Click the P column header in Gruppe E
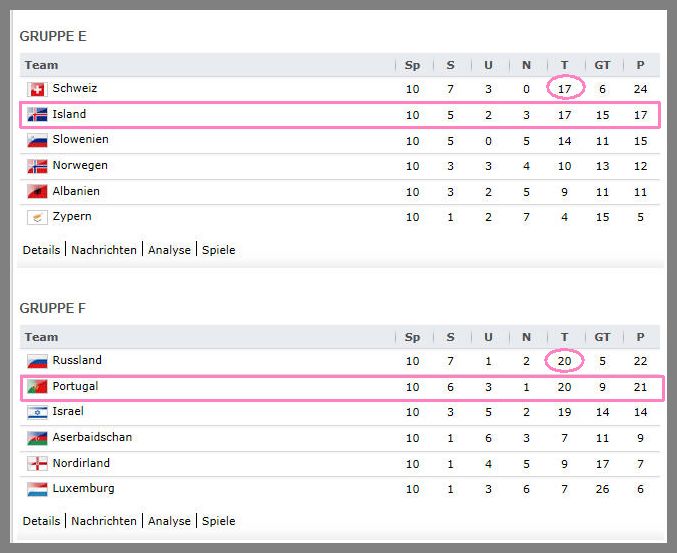 point(640,65)
